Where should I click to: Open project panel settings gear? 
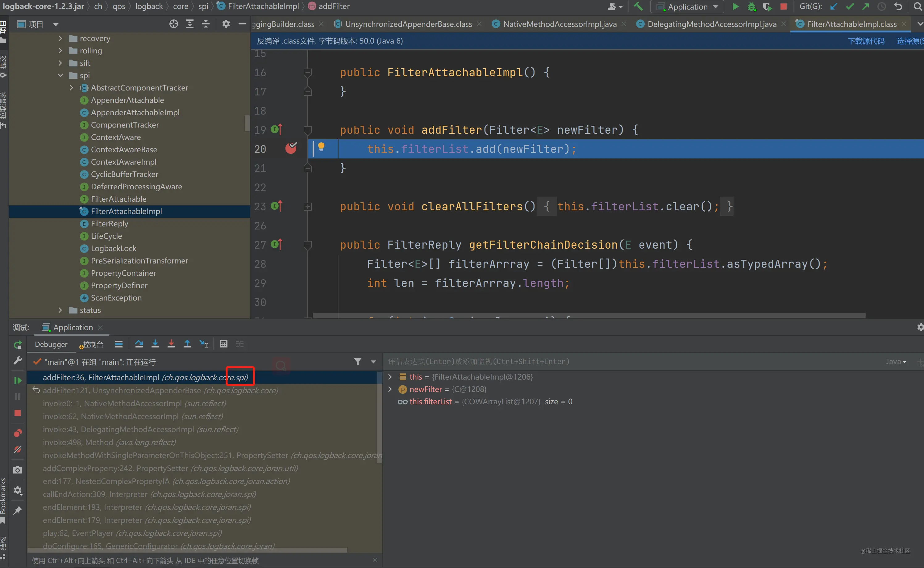(226, 24)
